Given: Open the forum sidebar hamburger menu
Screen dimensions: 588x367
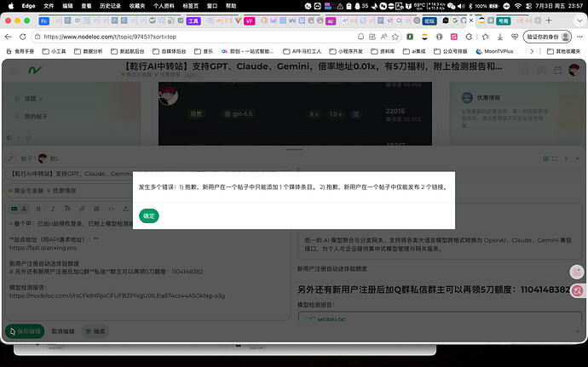Looking at the screenshot, I should 13,70.
